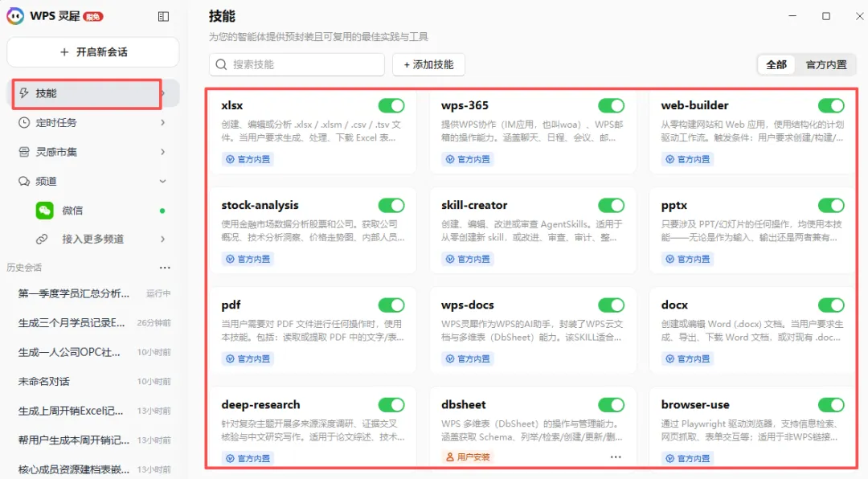Click the link icon beside 接入更多频道

click(42, 239)
